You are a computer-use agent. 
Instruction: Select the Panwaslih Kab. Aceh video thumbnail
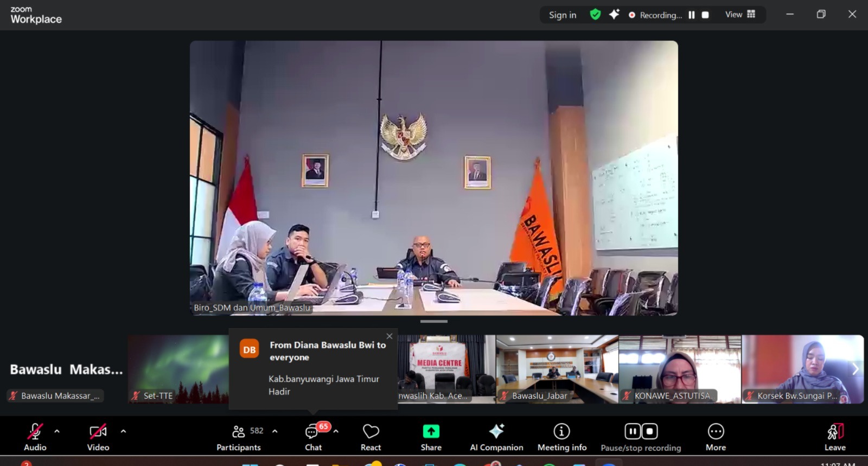[x=446, y=369]
